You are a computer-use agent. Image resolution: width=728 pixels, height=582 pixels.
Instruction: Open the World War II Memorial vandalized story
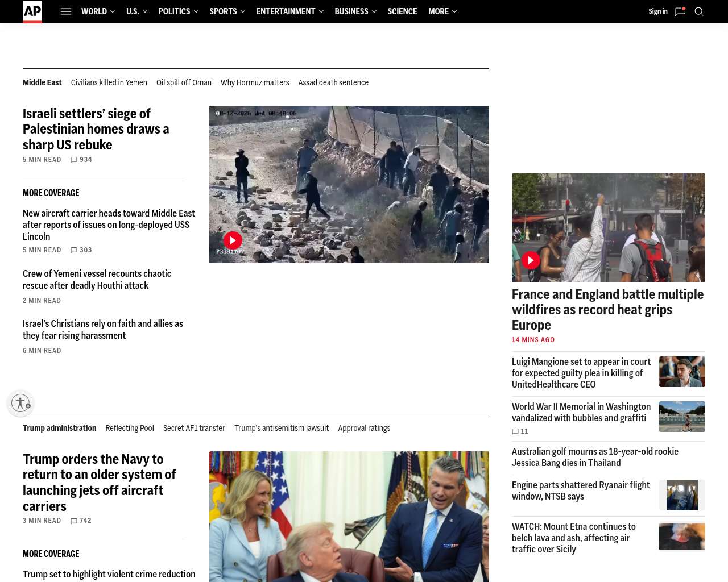(581, 412)
